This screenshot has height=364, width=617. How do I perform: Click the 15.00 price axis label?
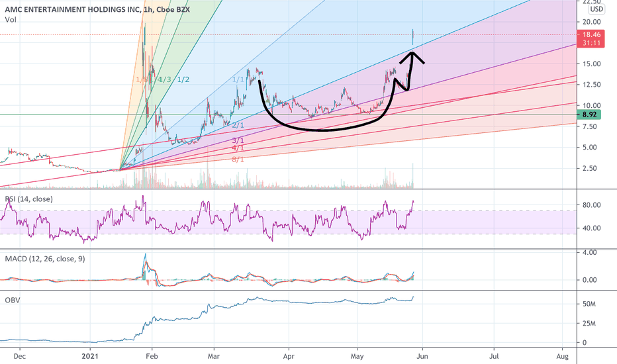pos(591,64)
